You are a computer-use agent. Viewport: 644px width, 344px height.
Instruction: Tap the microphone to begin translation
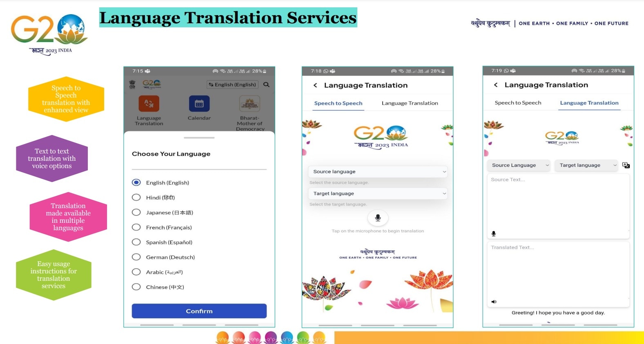[x=378, y=218]
